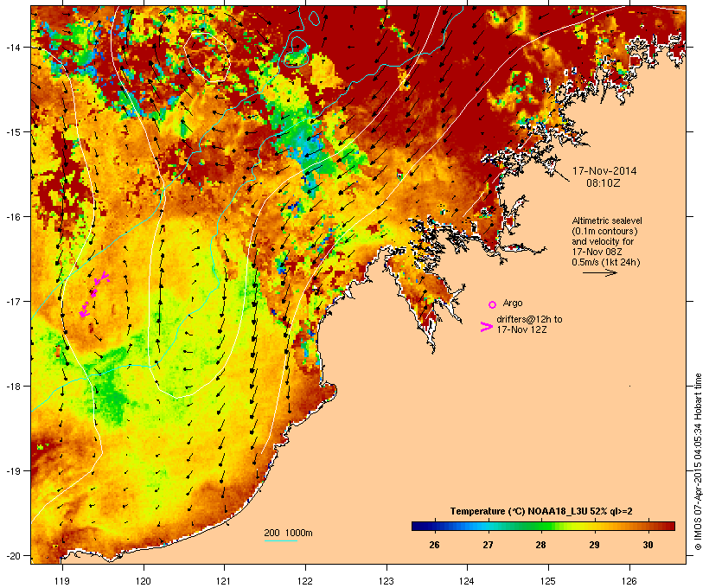Click the latitude label '-15'
Screen dimensions: 709x588
(12, 132)
